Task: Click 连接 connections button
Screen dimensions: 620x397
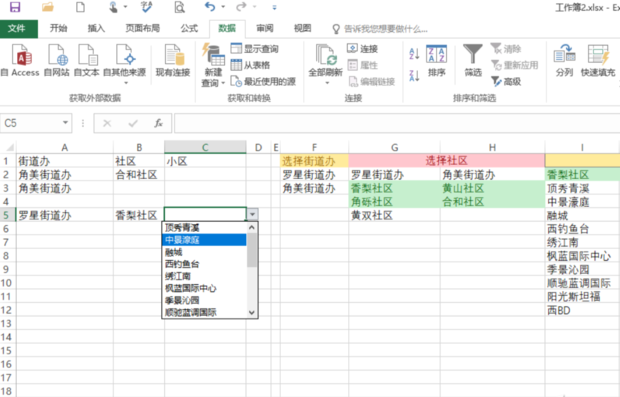Action: (363, 49)
